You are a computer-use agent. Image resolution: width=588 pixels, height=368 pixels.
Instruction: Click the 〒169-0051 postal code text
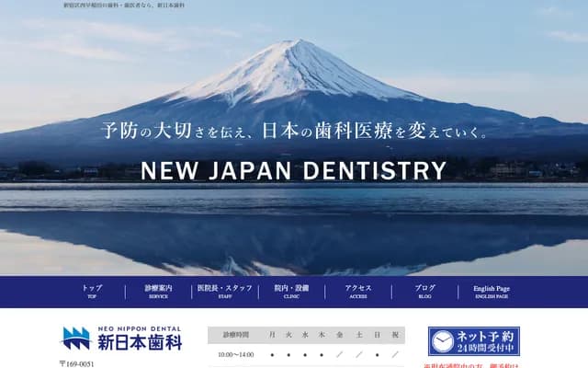76,364
